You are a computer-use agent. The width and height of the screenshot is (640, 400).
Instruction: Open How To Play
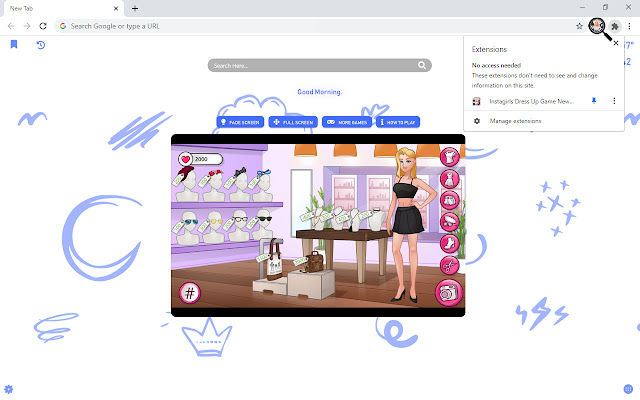pyautogui.click(x=398, y=122)
